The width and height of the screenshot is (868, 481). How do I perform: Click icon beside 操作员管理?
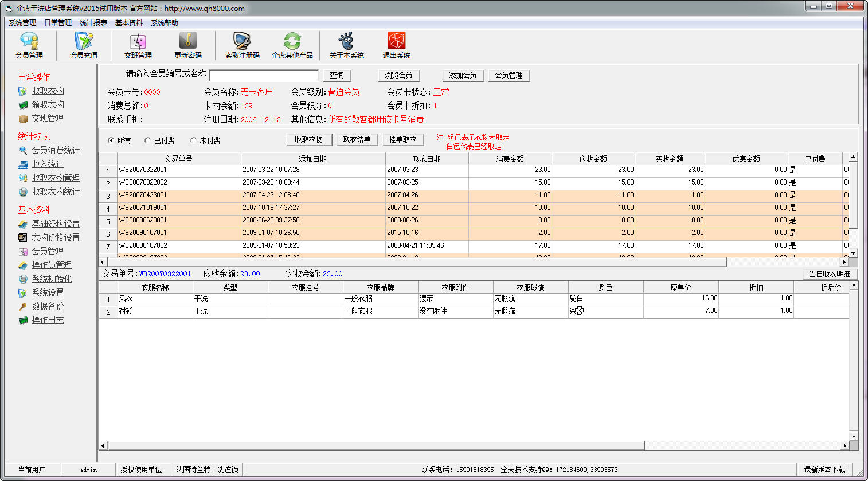[23, 265]
